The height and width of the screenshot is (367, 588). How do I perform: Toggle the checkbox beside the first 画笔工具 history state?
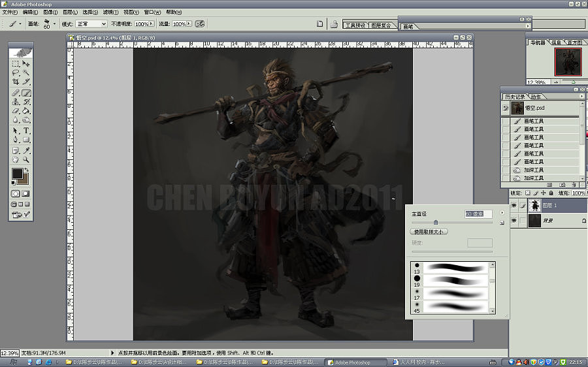[x=506, y=121]
